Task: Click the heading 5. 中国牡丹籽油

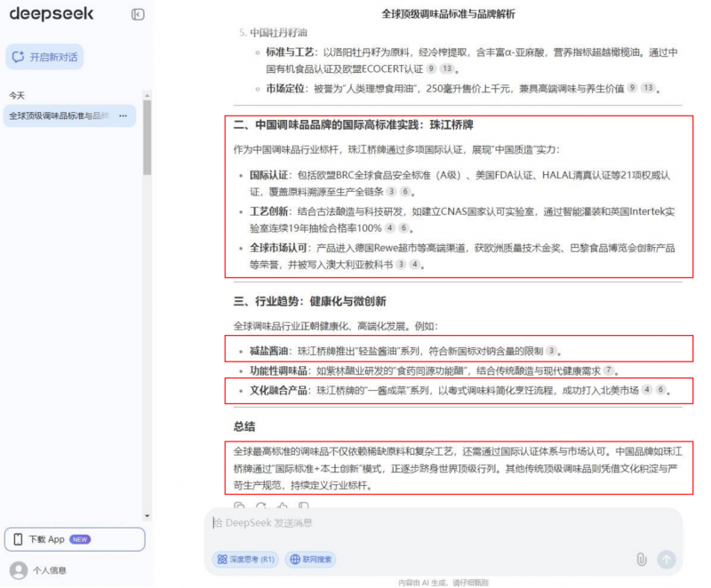Action: pyautogui.click(x=273, y=33)
